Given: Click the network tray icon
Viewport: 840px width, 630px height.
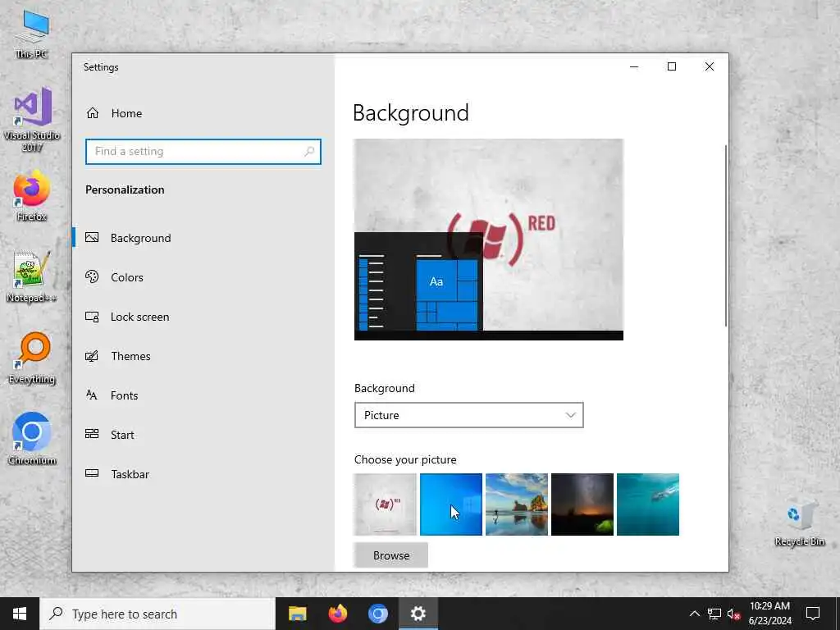Looking at the screenshot, I should [x=714, y=614].
